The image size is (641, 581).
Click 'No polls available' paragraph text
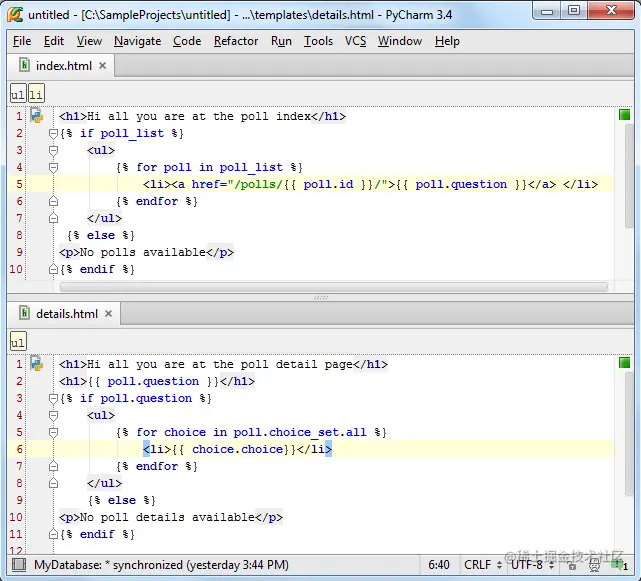[143, 252]
